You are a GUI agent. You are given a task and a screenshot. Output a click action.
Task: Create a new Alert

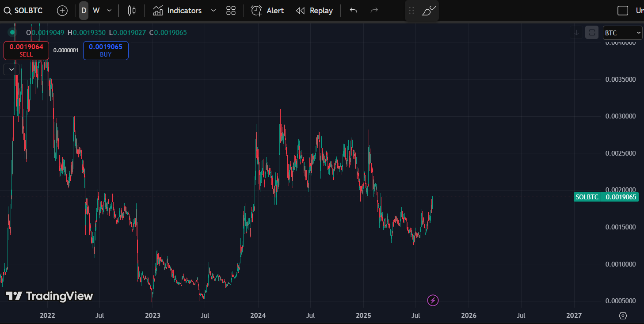click(267, 11)
